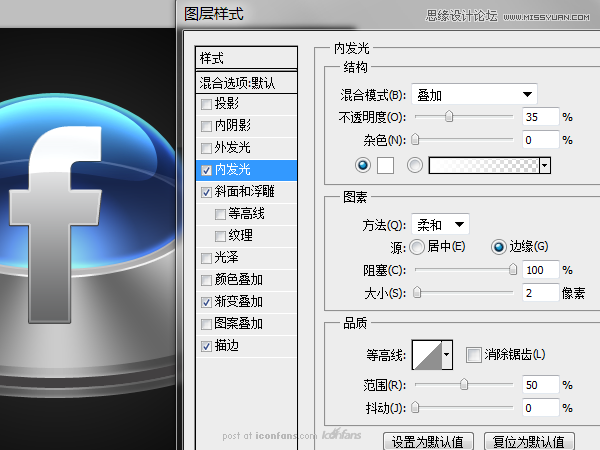The image size is (600, 450).
Task: Click the 大小 size value field showing 2
Action: pyautogui.click(x=540, y=293)
